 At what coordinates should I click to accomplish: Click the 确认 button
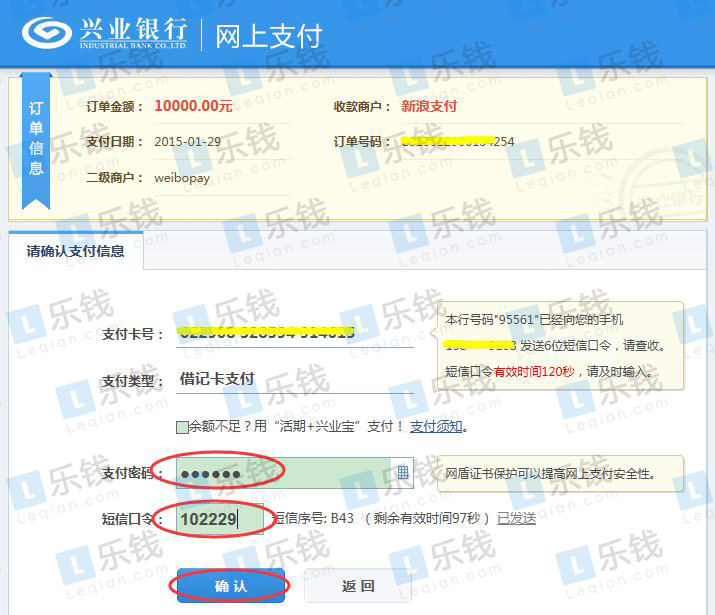(231, 586)
